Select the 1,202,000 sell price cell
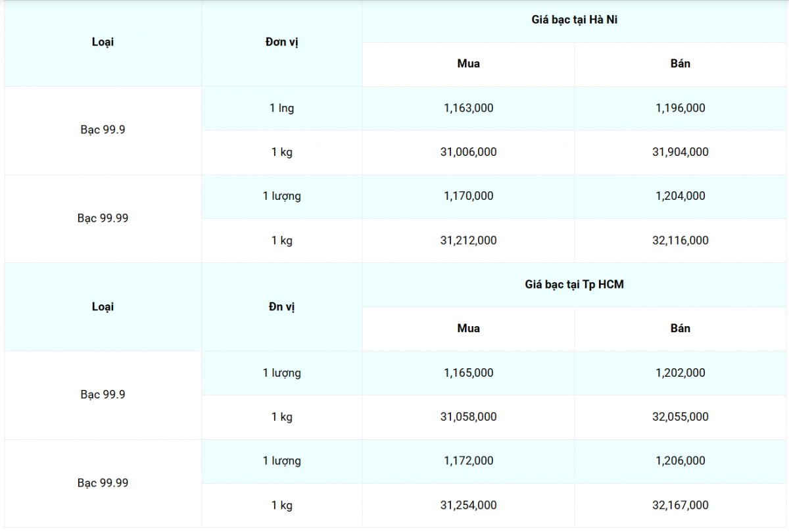Viewport: 789px width, 532px height. coord(680,373)
